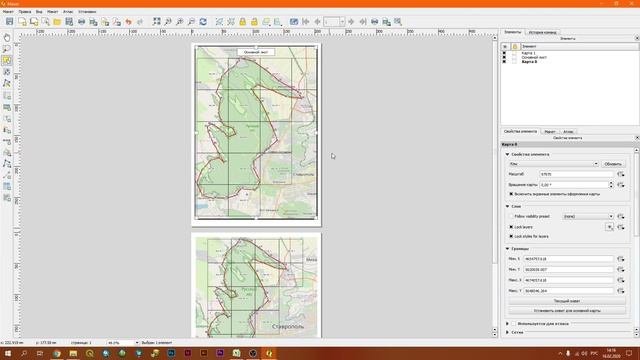Screen dimensions: 640x360
Task: Click the Zoom Full icon
Action: [156, 22]
